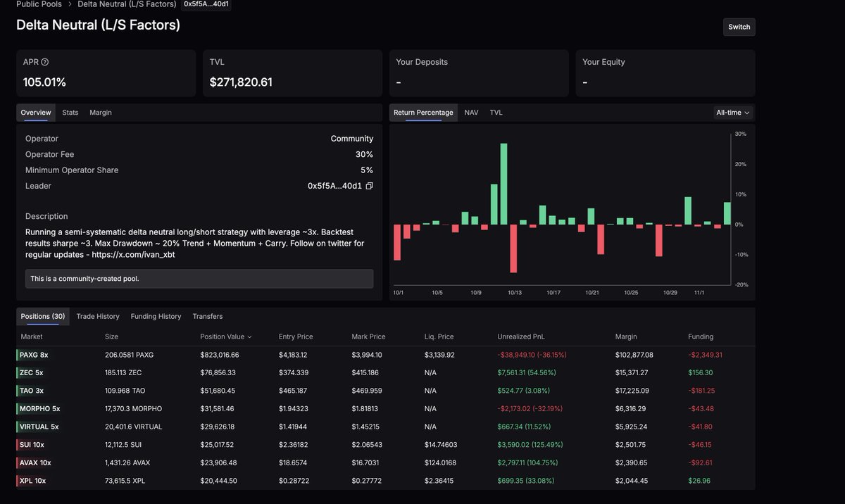Click the 0x5f5A...40d1 address badge in breadcrumb
The width and height of the screenshot is (845, 504).
(x=206, y=4)
